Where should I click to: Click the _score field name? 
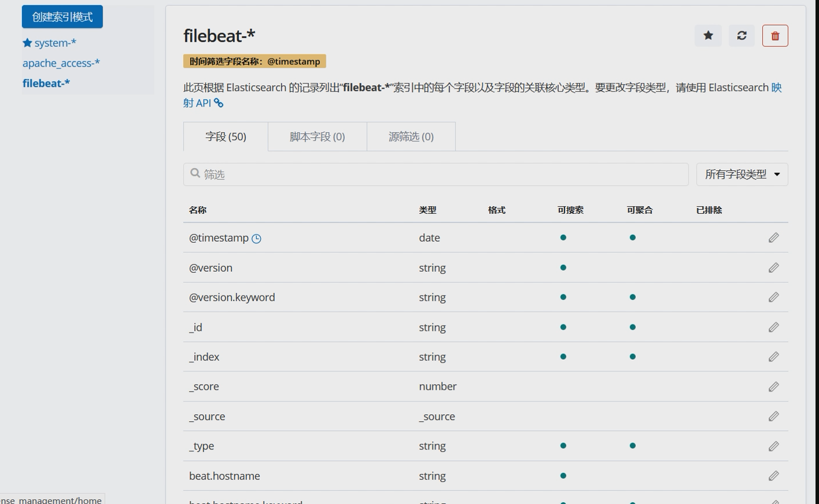(x=204, y=386)
